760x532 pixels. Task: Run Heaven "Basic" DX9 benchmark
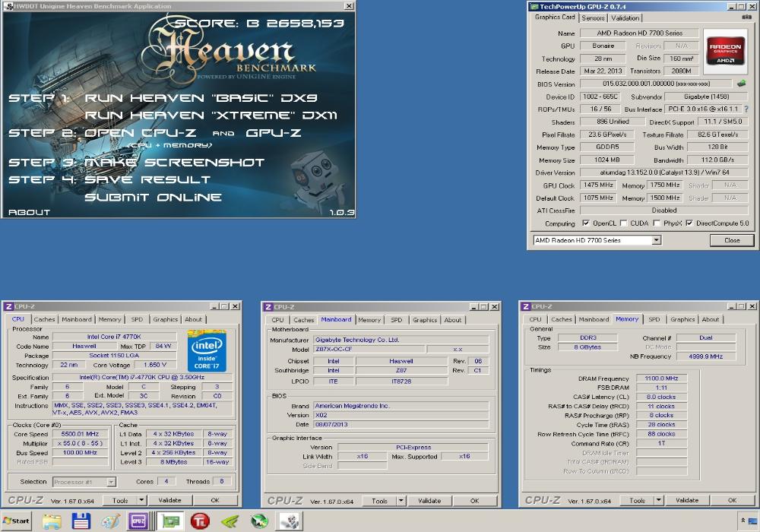[x=201, y=98]
